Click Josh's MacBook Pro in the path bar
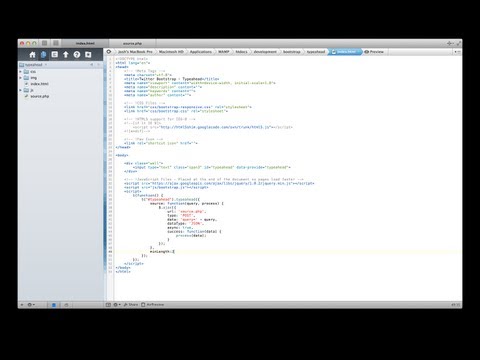Viewport: 480px width, 360px height. pyautogui.click(x=135, y=52)
